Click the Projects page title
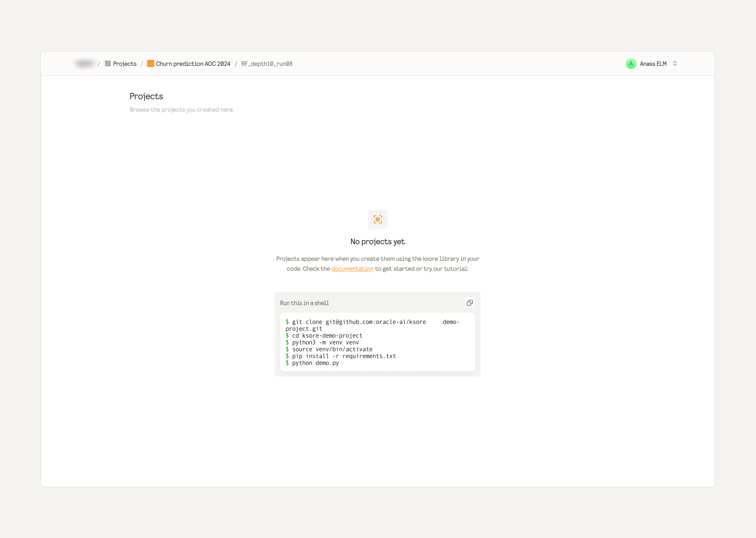The image size is (756, 538). click(x=146, y=96)
